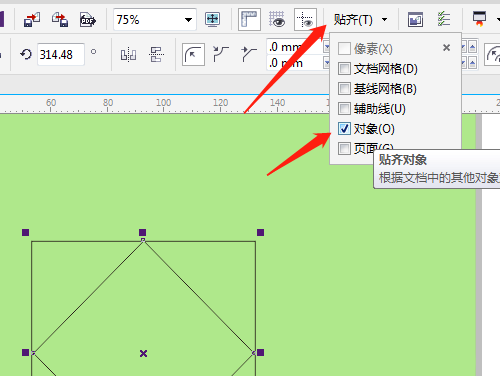Enable the 页面 snap checkbox

(x=344, y=148)
